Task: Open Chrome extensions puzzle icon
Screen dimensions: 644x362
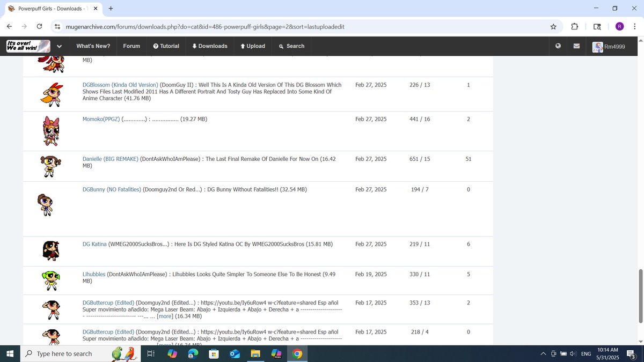Action: 575,26
